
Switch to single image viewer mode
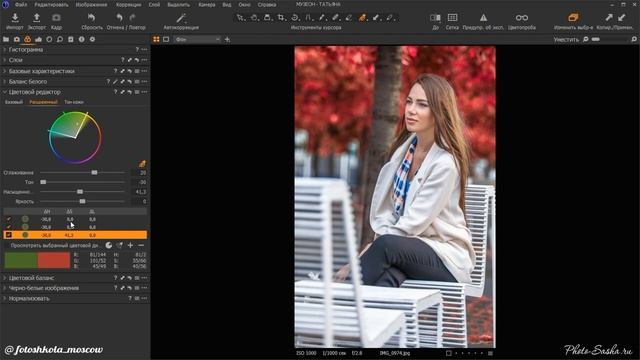click(166, 40)
